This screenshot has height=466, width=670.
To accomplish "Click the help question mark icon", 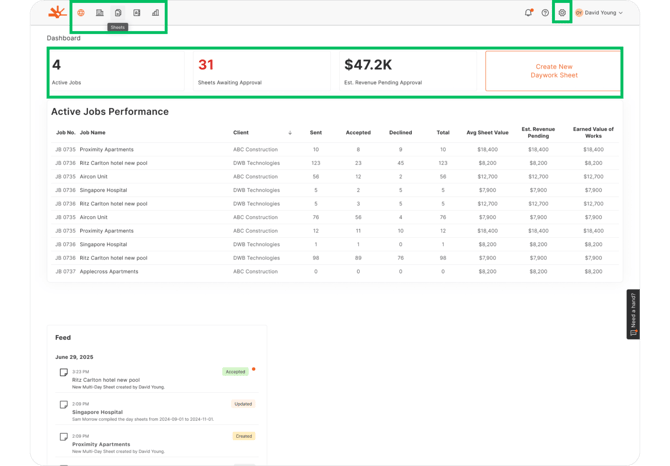I will 545,13.
